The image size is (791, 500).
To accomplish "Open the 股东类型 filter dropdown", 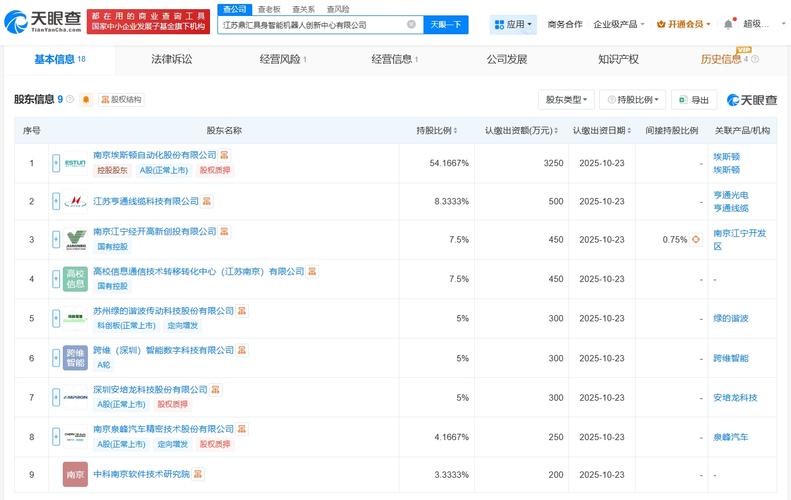I will (566, 100).
